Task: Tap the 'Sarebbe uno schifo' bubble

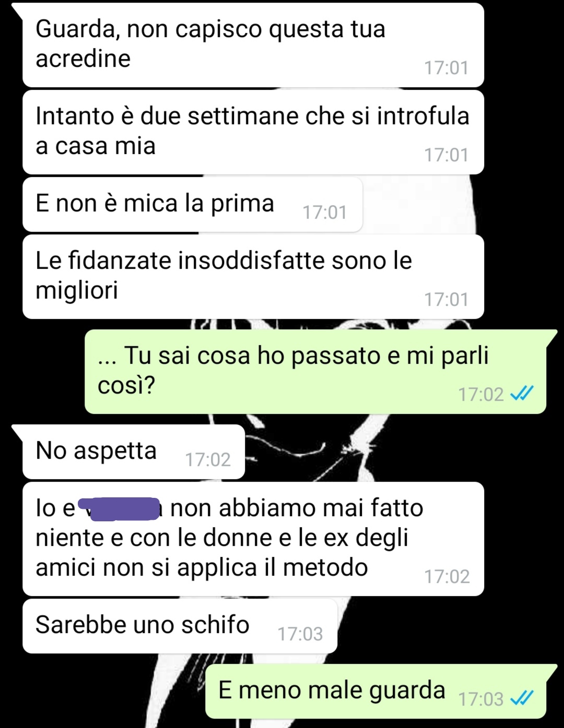Action: pos(180,626)
